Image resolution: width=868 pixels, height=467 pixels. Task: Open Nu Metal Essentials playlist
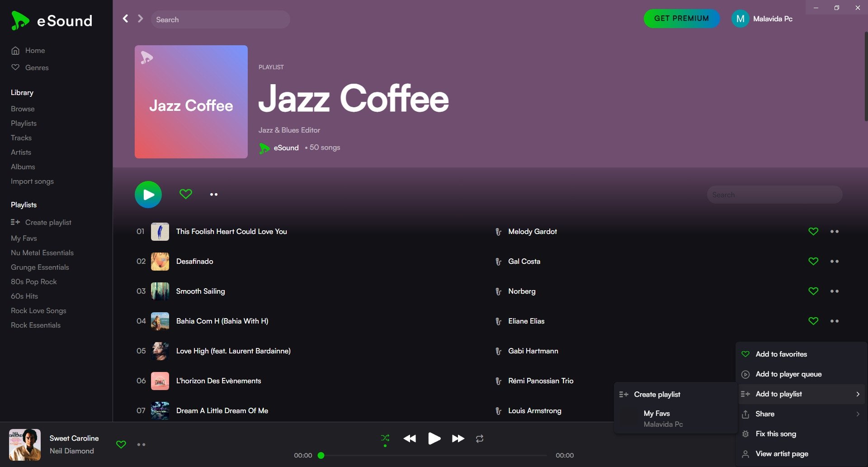42,253
